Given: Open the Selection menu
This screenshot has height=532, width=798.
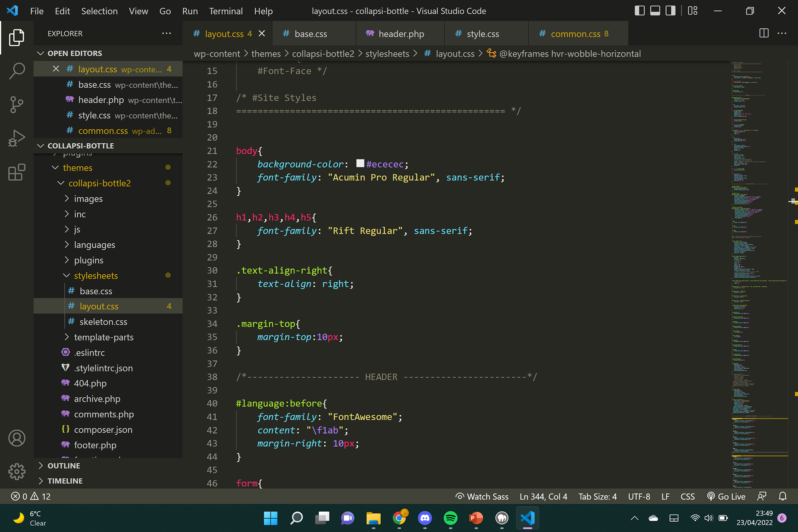Looking at the screenshot, I should tap(99, 11).
